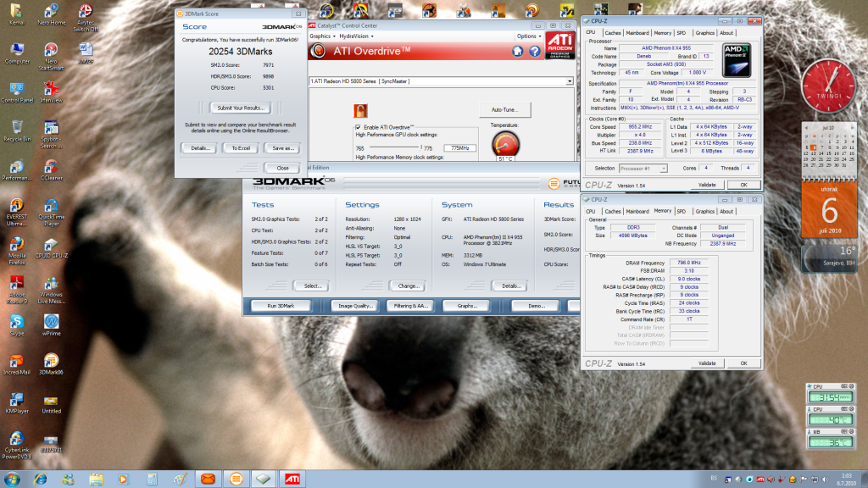Open the Windows Start orb

(x=12, y=480)
